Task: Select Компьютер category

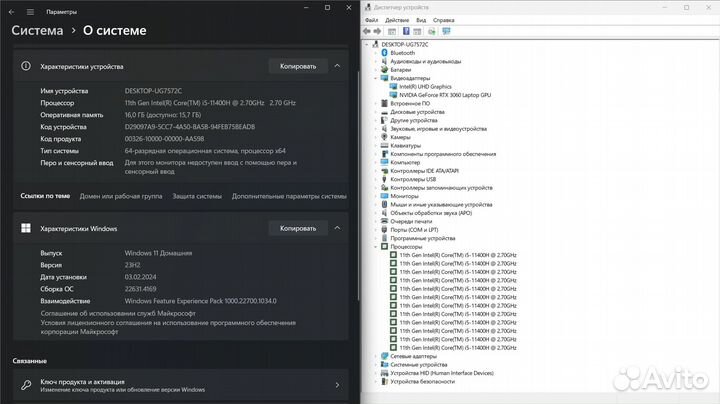Action: point(405,163)
